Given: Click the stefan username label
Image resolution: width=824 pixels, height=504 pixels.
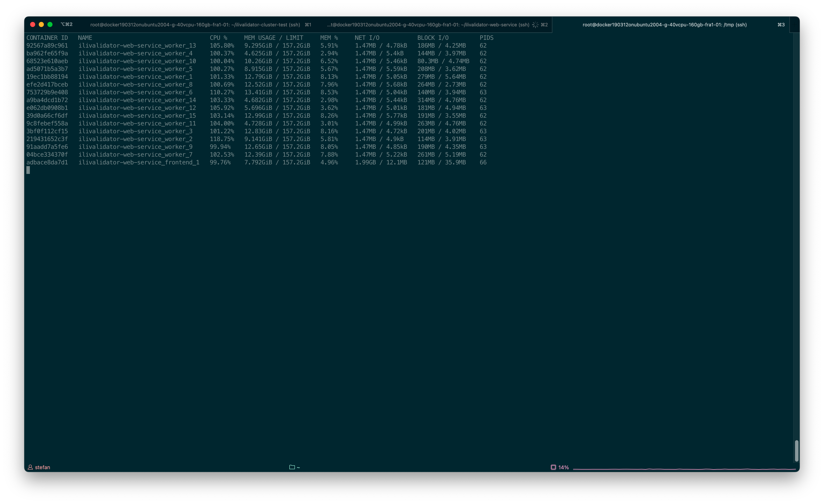Looking at the screenshot, I should (x=42, y=467).
